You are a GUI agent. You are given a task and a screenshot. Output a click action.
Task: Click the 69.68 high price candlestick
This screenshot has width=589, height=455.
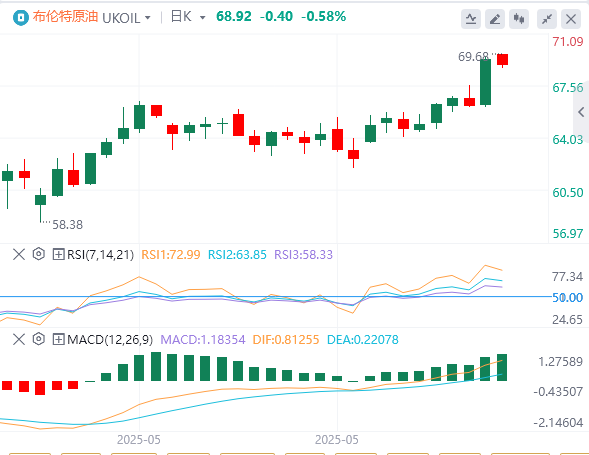[485, 82]
